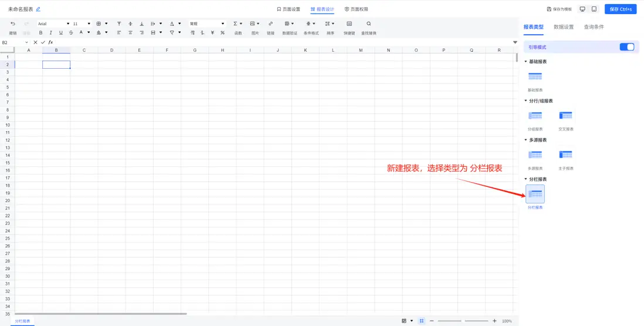Viewport: 644px width, 326px height.
Task: Click the zoom slider in the status bar
Action: point(463,321)
